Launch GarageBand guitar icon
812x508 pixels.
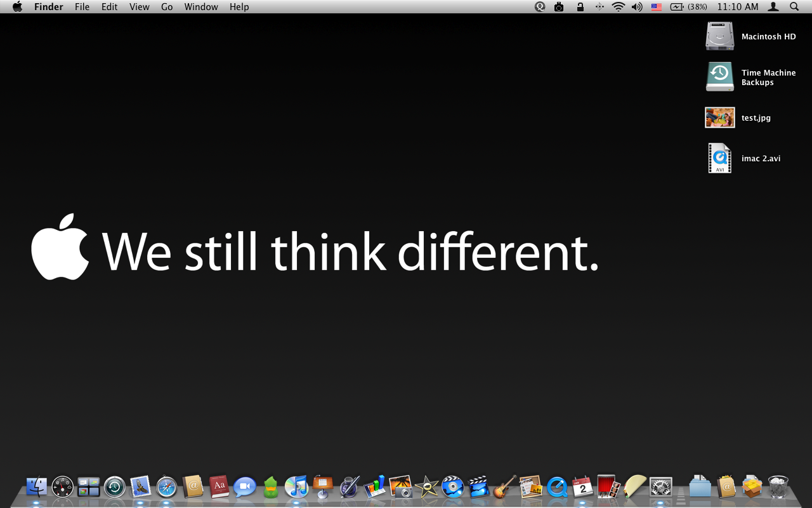[505, 487]
